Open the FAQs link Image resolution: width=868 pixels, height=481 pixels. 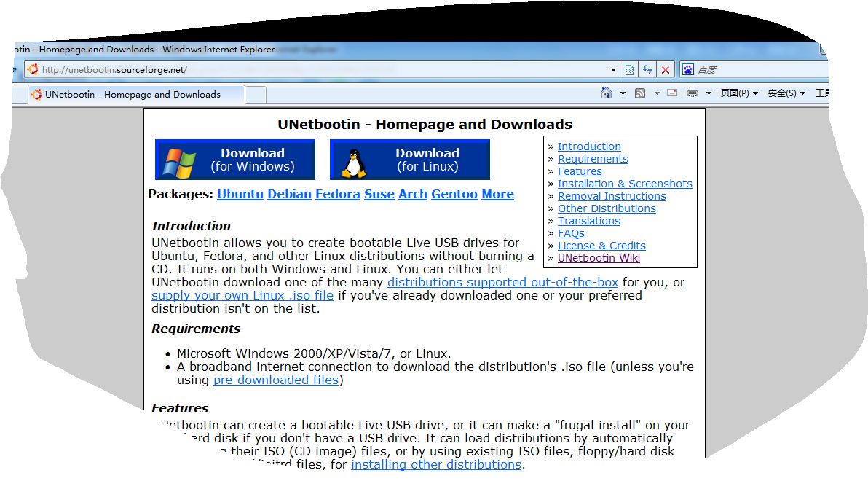(x=572, y=233)
